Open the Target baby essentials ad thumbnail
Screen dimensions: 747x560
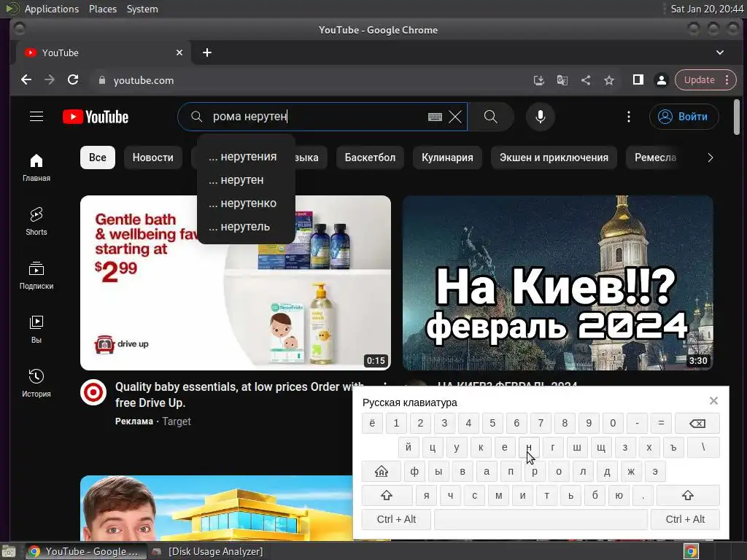point(236,283)
